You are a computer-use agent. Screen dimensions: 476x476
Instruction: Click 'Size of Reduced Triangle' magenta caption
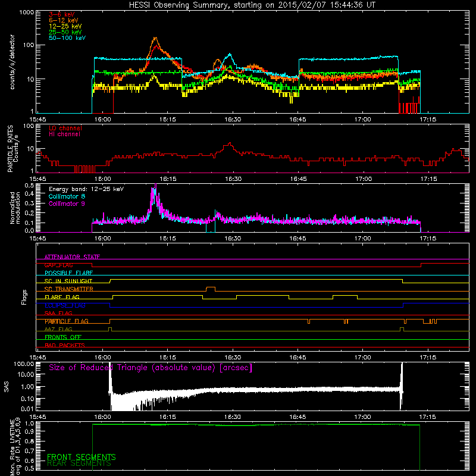(151, 368)
